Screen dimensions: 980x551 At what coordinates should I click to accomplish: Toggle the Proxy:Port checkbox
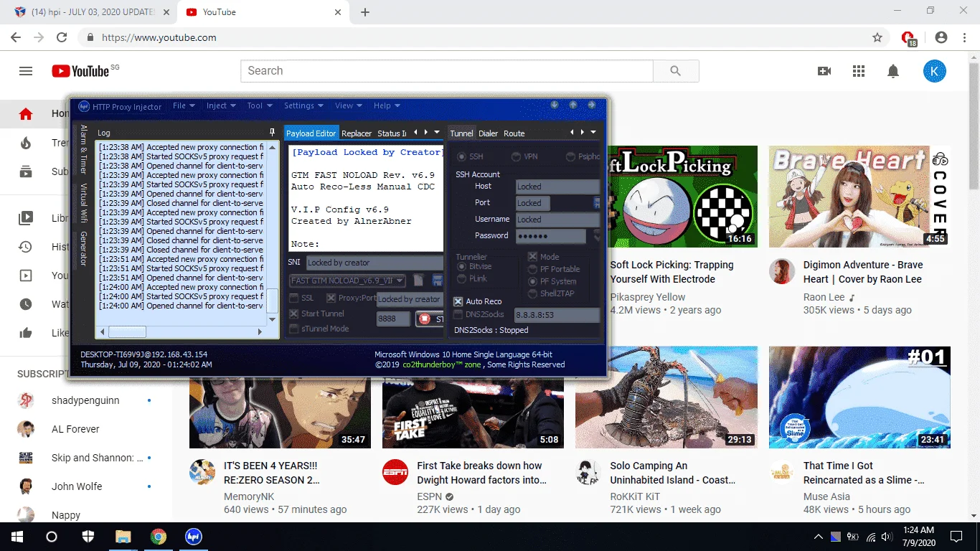(331, 298)
